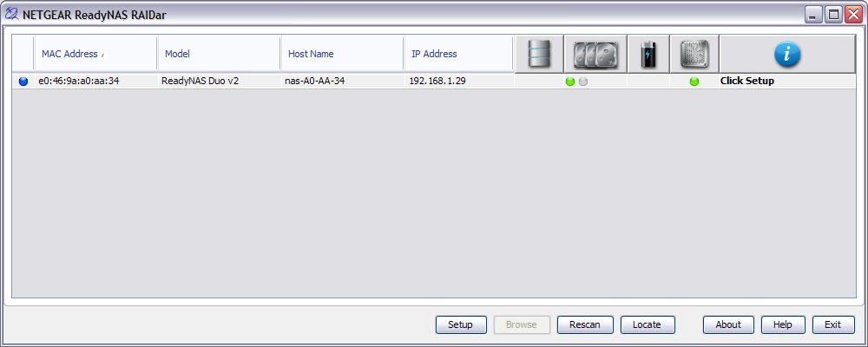Click the fan status column icon
This screenshot has height=347, width=868.
pyautogui.click(x=694, y=55)
